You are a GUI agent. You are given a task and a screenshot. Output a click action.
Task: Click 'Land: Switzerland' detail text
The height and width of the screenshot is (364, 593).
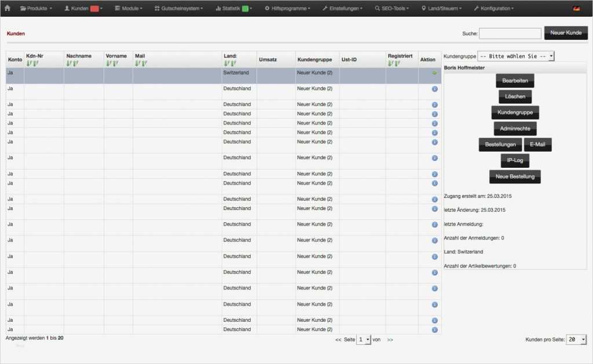pos(463,252)
